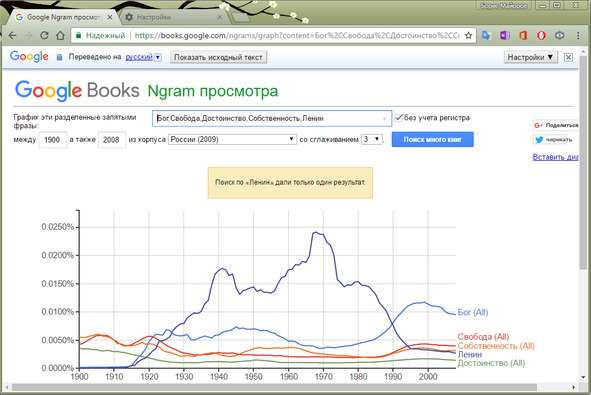Switch to the Настройки browser tab

click(x=174, y=17)
